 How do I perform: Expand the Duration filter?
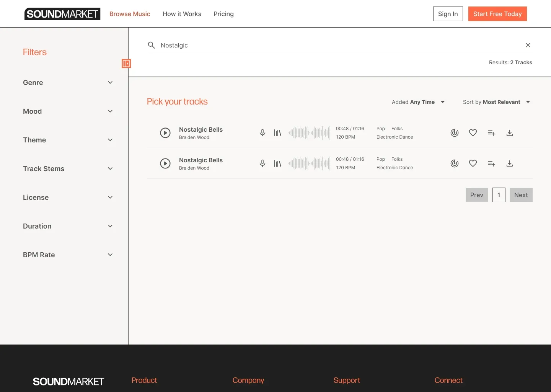68,226
